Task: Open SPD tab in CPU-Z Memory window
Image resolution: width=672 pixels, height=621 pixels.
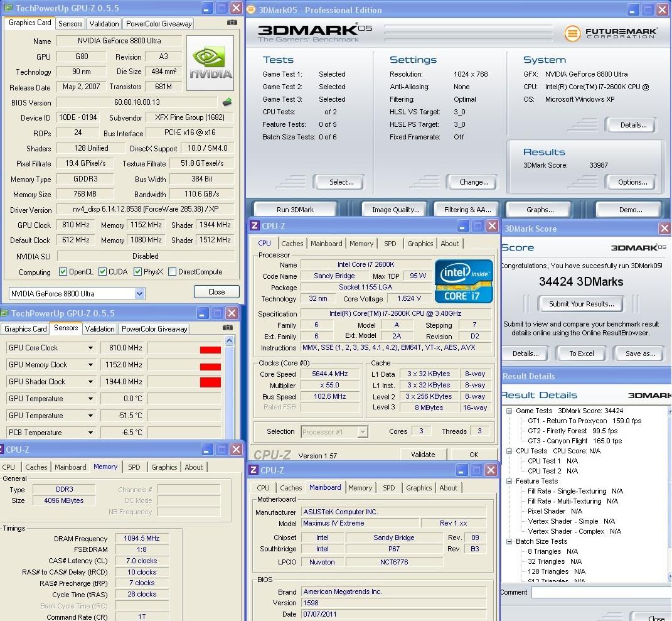Action: tap(134, 467)
